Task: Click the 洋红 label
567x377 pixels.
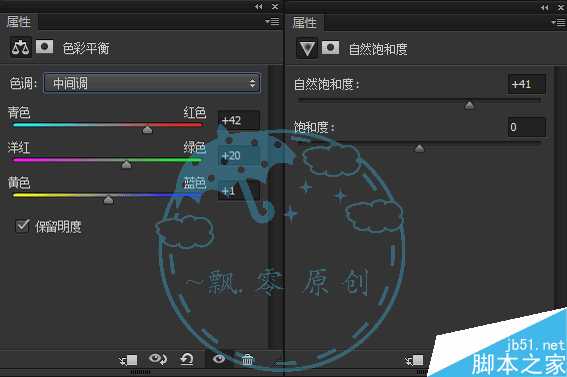Action: point(19,147)
